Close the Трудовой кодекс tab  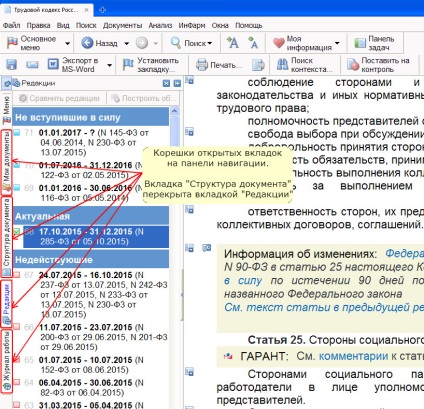coord(86,10)
